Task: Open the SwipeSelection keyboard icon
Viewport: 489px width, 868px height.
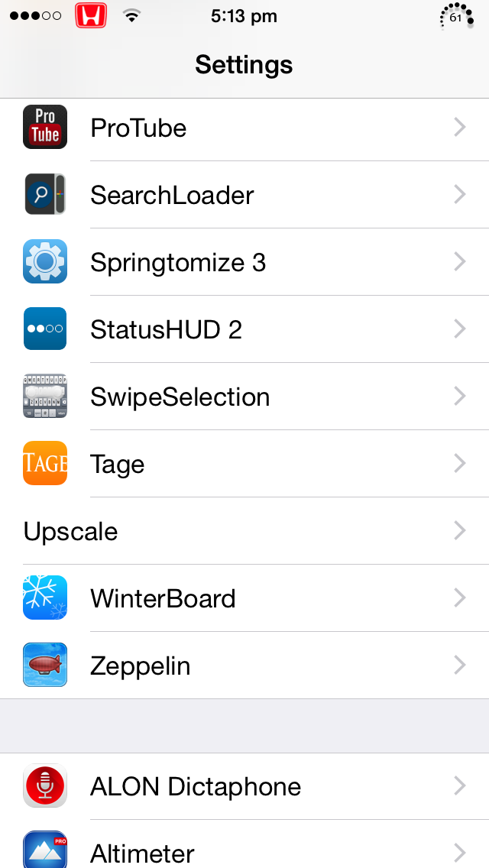Action: click(45, 396)
